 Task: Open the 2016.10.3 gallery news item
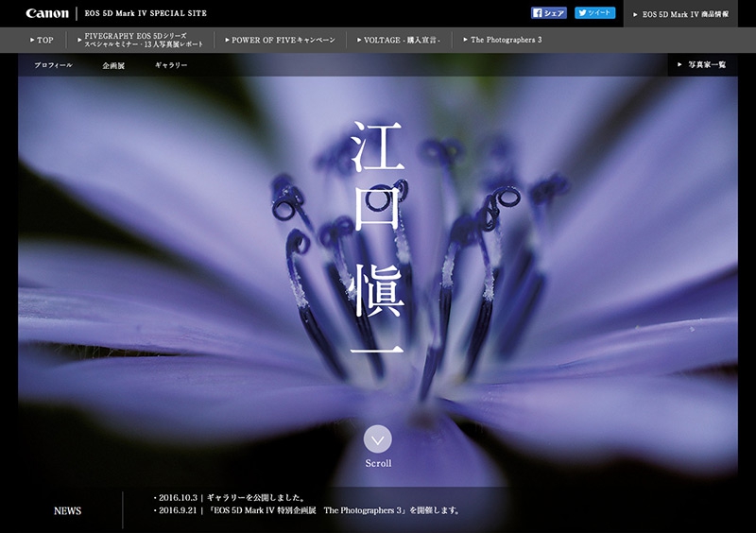(229, 497)
